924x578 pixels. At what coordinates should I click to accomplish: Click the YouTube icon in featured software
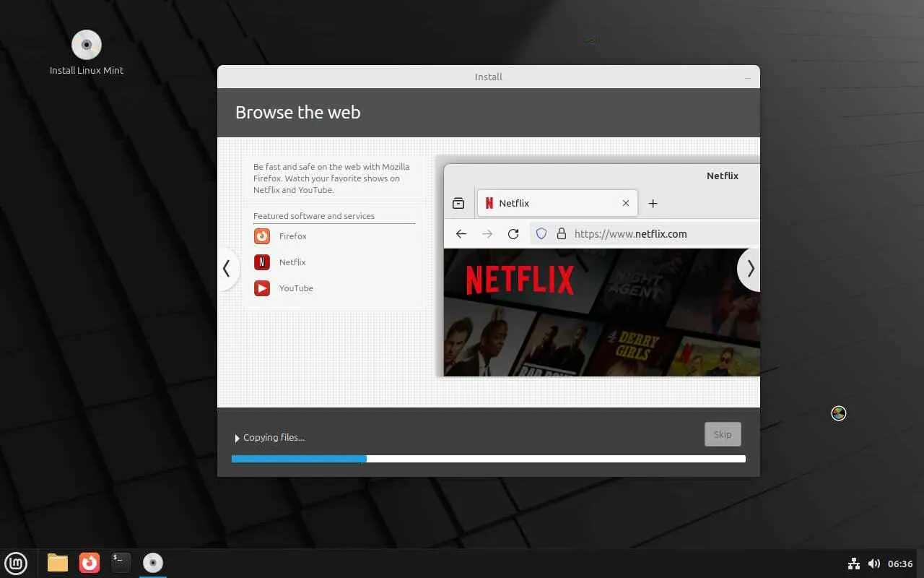[x=262, y=288]
